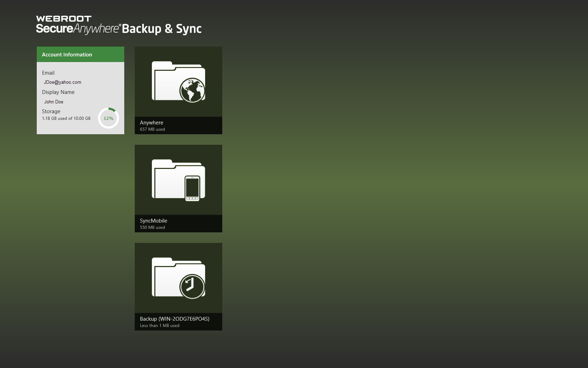Viewport: 588px width, 368px height.
Task: Click the Less than 1 MB used text
Action: [x=160, y=326]
